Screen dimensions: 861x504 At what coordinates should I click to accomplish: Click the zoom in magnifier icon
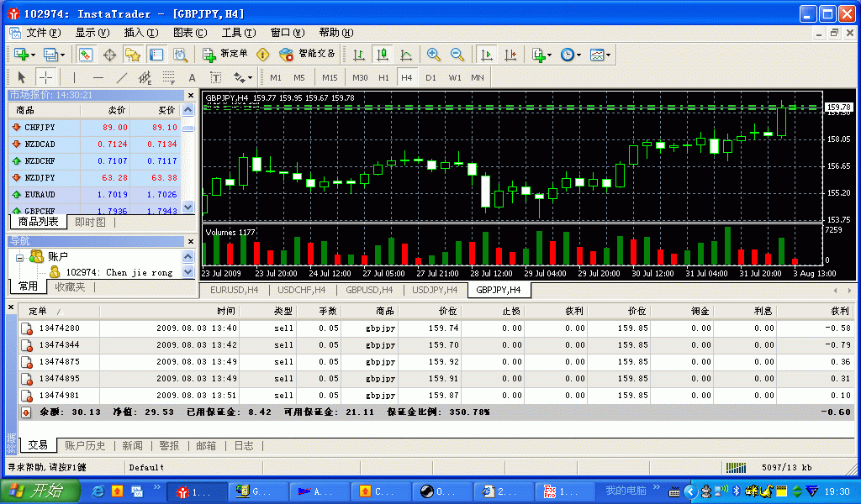click(x=434, y=55)
